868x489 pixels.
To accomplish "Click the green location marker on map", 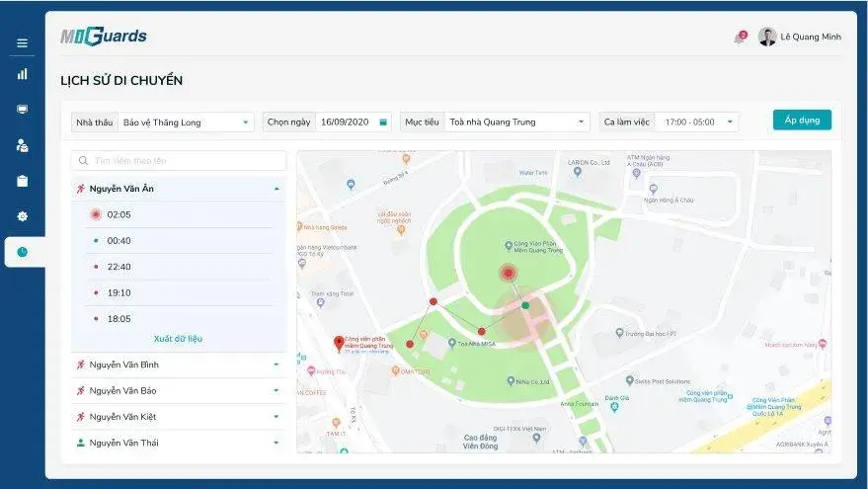I will click(525, 305).
